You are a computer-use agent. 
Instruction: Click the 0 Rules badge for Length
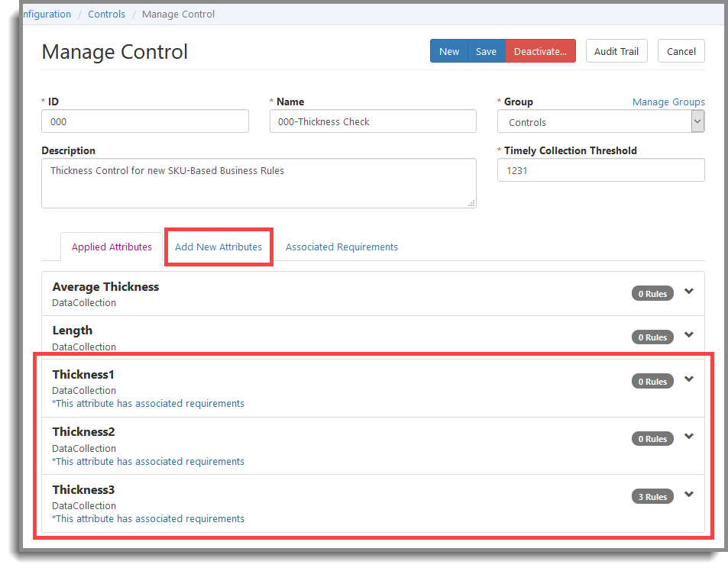(652, 337)
